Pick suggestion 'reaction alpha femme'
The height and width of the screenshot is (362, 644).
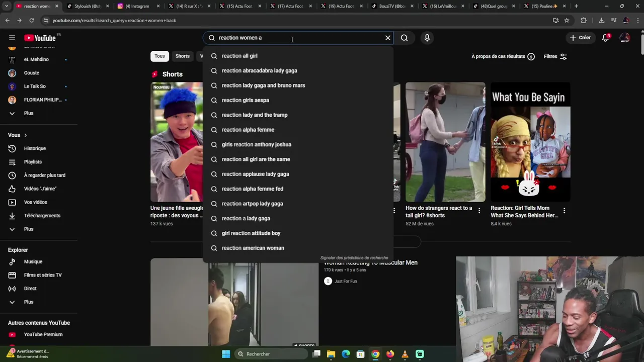coord(298,130)
